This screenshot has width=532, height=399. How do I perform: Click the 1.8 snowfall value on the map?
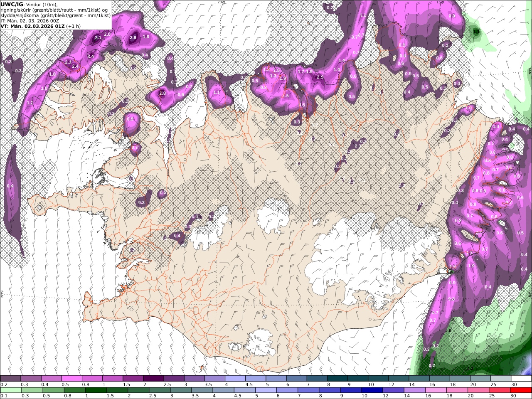52,74
